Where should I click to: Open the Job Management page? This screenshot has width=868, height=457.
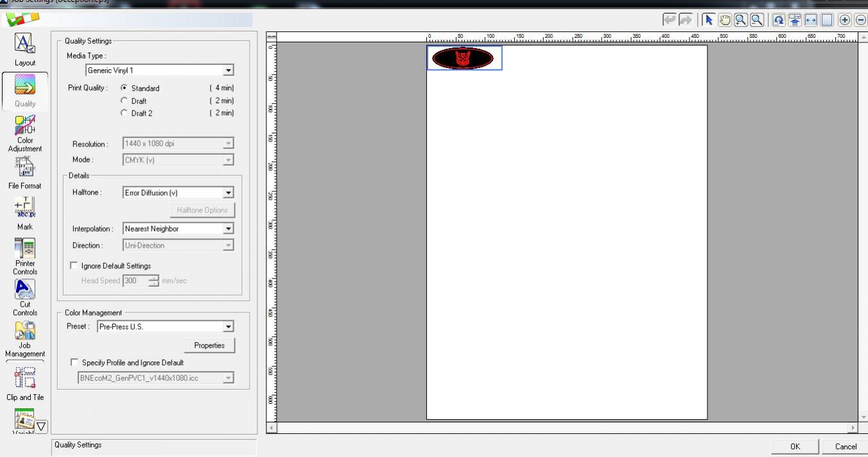[x=25, y=339]
